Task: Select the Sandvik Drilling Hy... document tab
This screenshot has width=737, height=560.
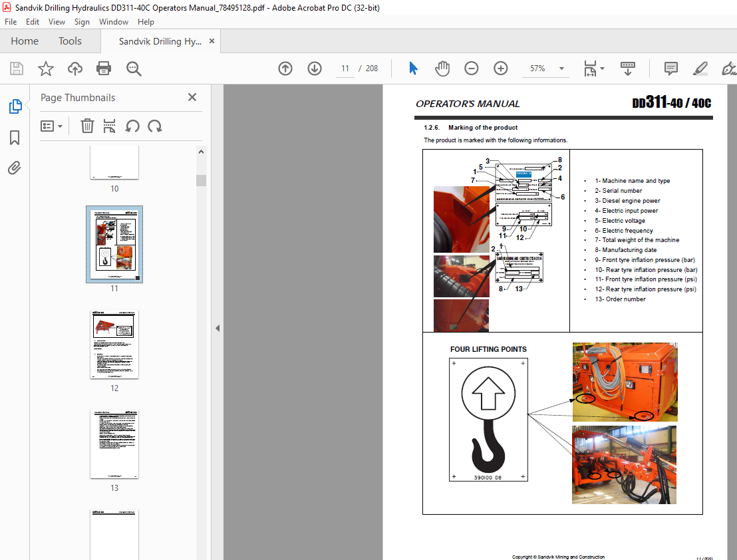Action: (160, 41)
